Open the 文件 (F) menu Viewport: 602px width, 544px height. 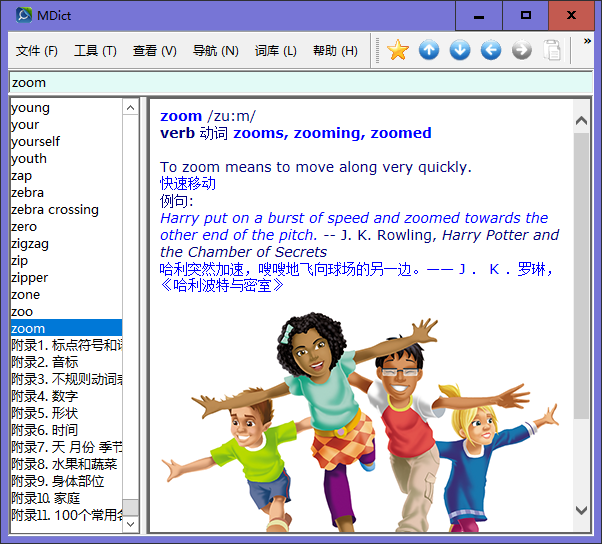pos(37,51)
